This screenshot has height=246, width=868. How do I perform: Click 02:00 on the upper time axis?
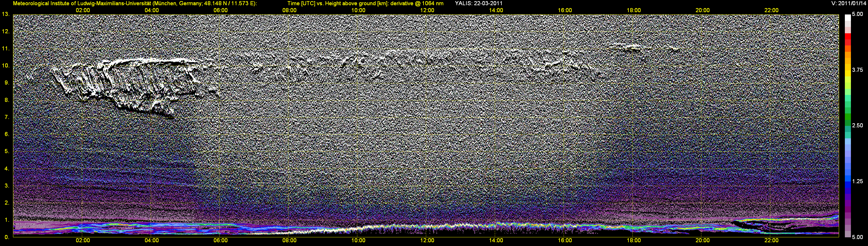coord(82,10)
